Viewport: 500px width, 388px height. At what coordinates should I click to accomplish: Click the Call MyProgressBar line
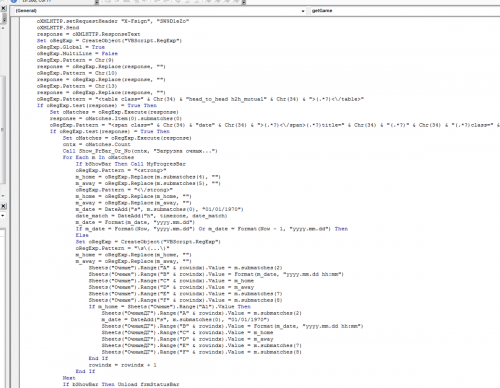tap(131, 164)
